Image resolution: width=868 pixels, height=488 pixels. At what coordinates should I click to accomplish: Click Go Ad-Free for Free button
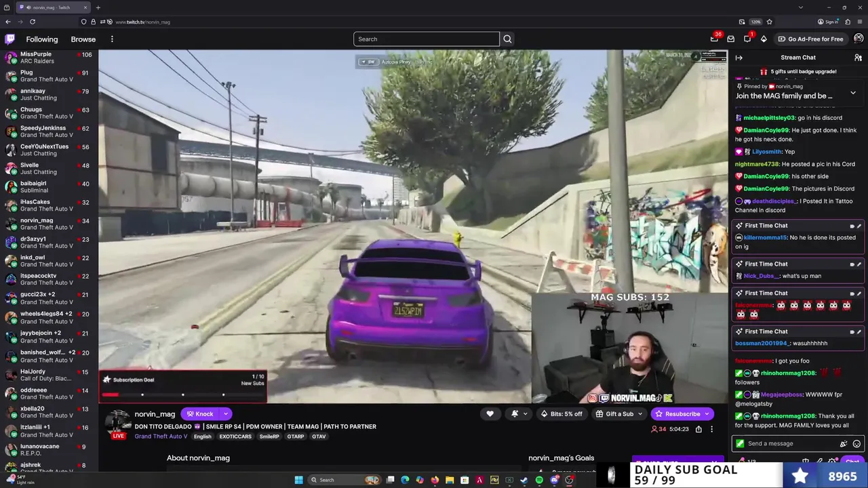810,39
